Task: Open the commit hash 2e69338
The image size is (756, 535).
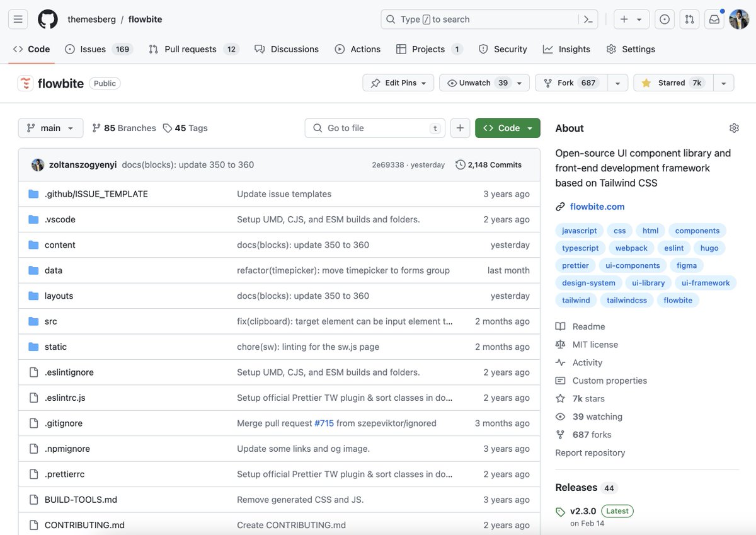Action: [x=388, y=165]
